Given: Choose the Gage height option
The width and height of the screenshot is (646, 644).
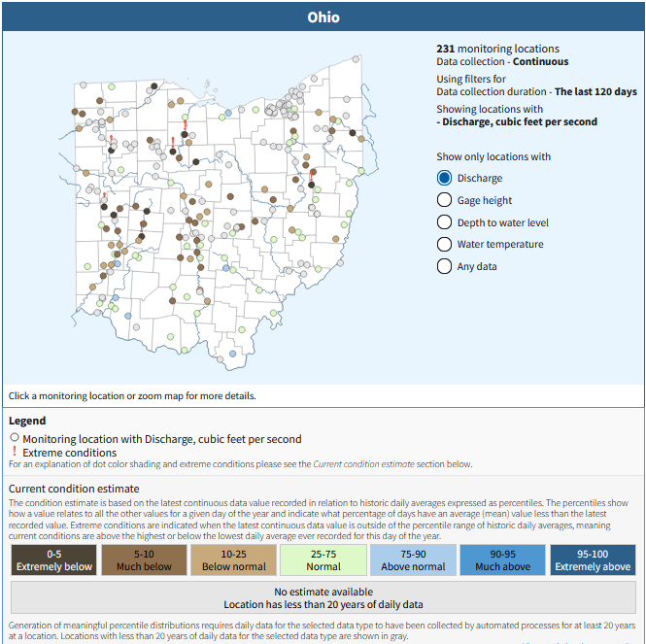Looking at the screenshot, I should click(445, 200).
